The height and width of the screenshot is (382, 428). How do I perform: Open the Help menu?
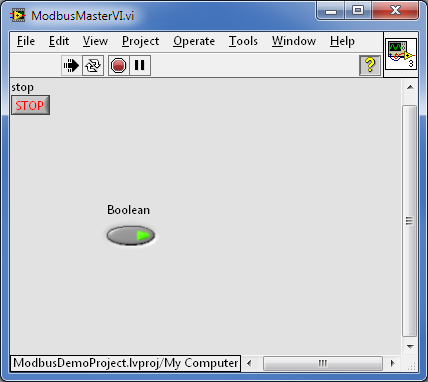(342, 41)
